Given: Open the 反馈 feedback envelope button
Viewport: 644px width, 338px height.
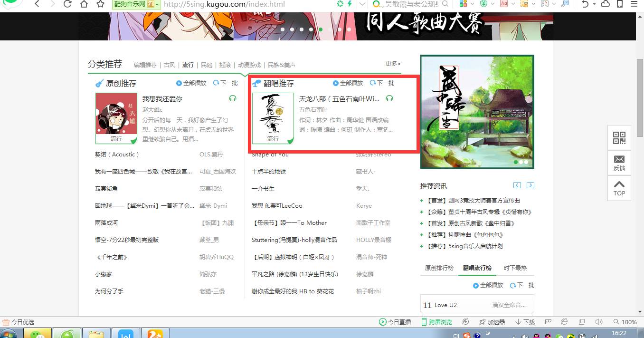Looking at the screenshot, I should click(x=619, y=163).
